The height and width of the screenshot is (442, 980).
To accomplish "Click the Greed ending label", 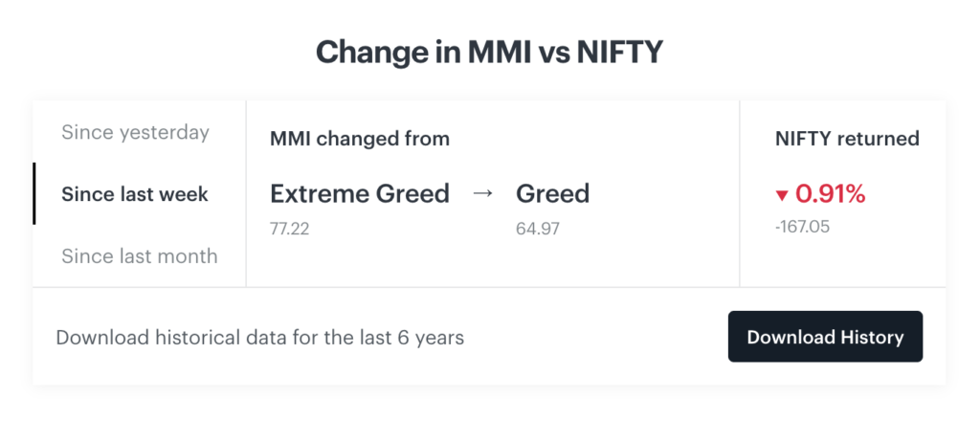I will click(x=552, y=194).
